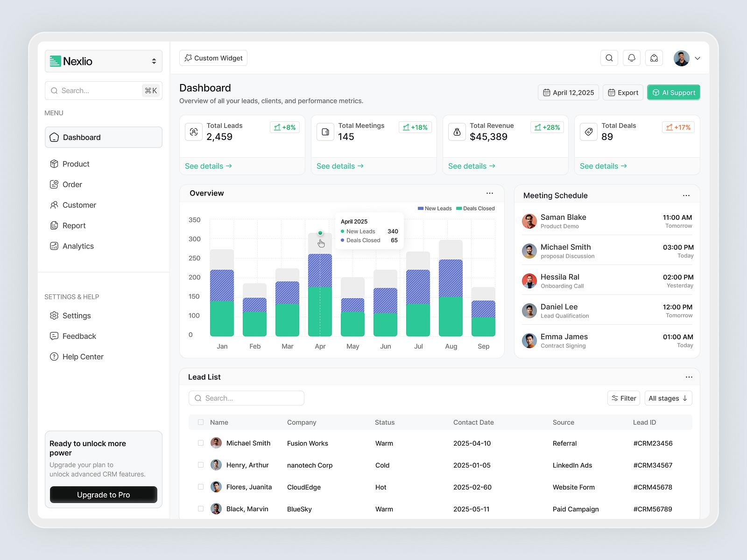Viewport: 747px width, 560px height.
Task: Expand the Nexlio workspace switcher
Action: (x=154, y=61)
